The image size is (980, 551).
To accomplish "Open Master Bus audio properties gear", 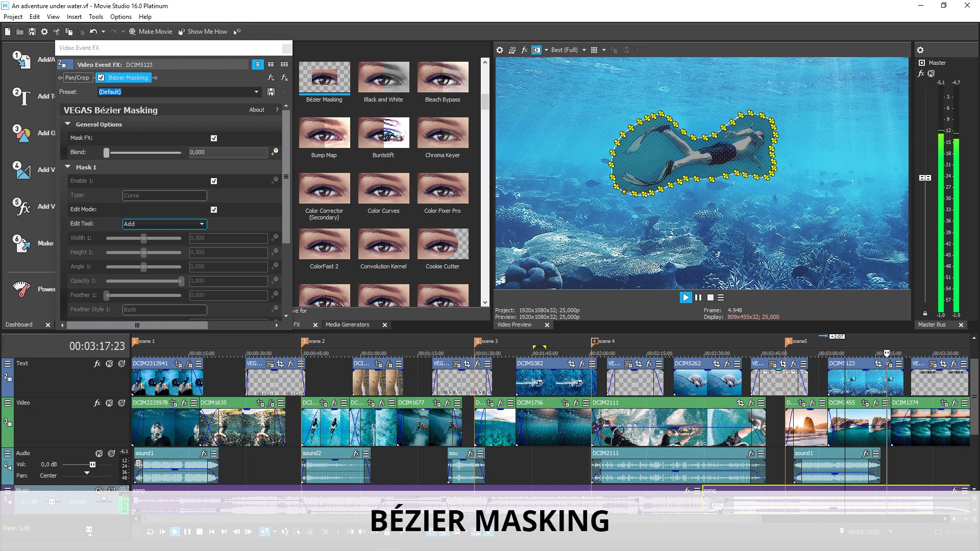I will 920,50.
